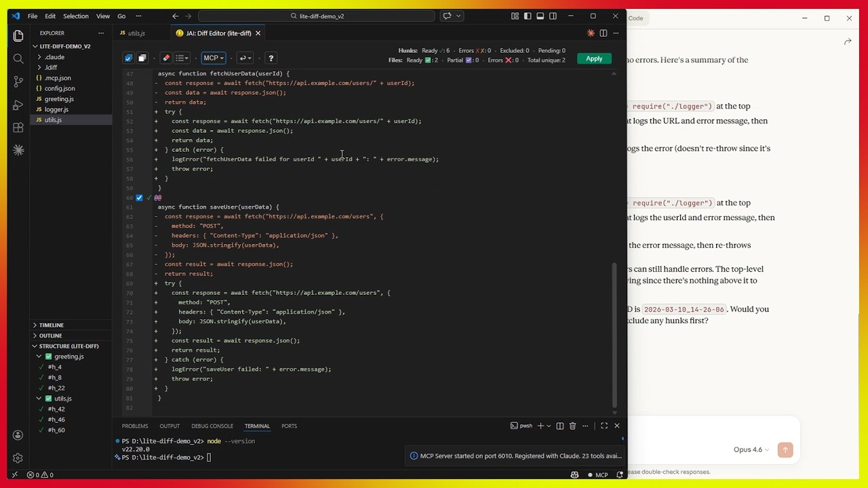Uncheck greeting.js in Structure panel
The image size is (868, 488).
click(48, 357)
